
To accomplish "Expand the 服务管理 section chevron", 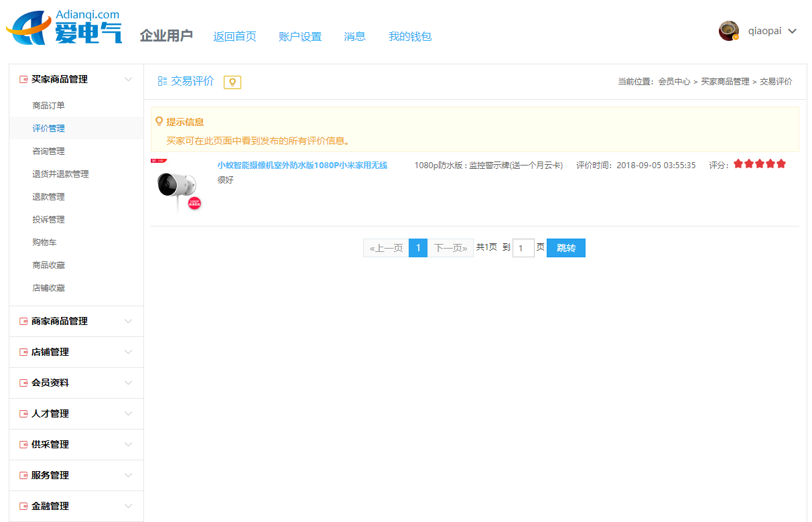I will tap(129, 475).
